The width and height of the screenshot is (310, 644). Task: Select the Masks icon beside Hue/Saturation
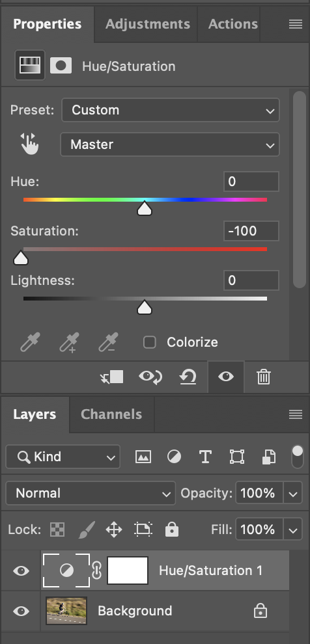(61, 66)
